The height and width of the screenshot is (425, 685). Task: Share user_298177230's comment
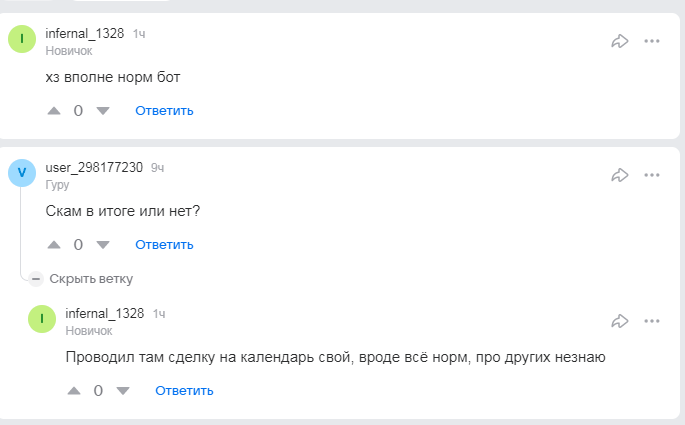[620, 175]
